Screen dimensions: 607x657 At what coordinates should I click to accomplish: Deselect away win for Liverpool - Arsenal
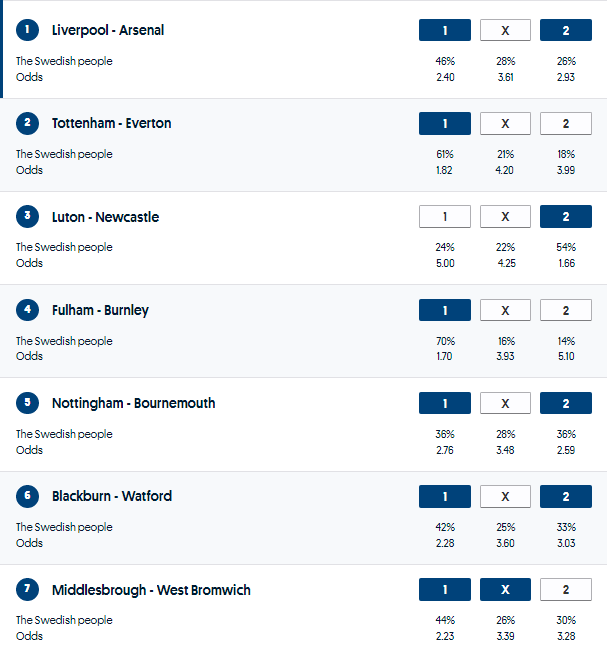[565, 30]
